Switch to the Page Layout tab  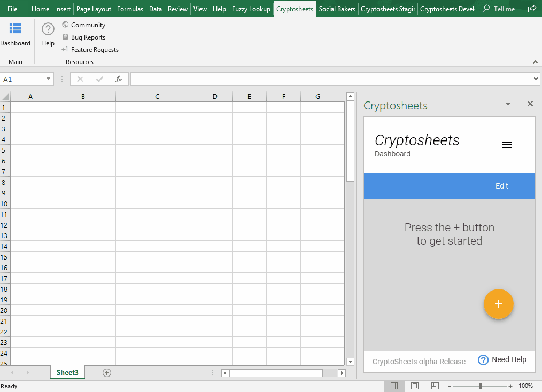pos(94,9)
